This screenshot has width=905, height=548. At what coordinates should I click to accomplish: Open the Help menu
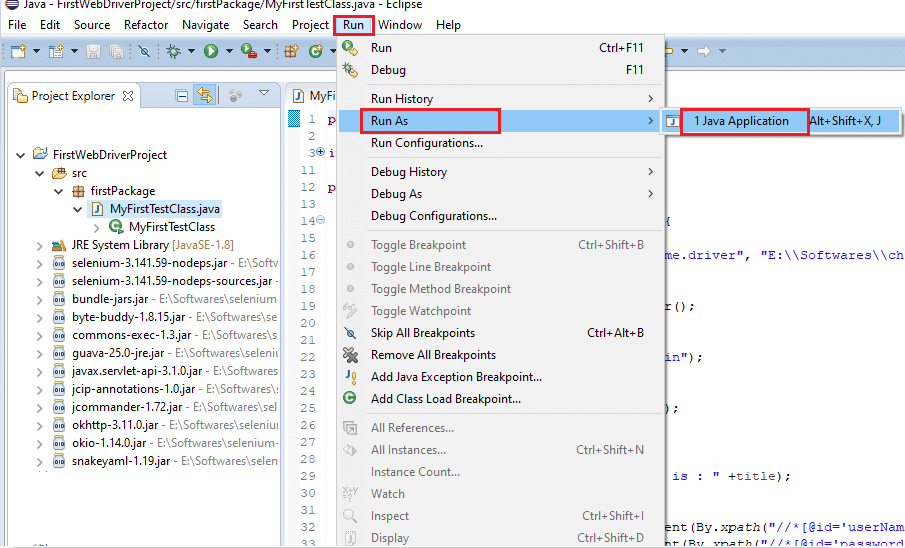coord(448,25)
